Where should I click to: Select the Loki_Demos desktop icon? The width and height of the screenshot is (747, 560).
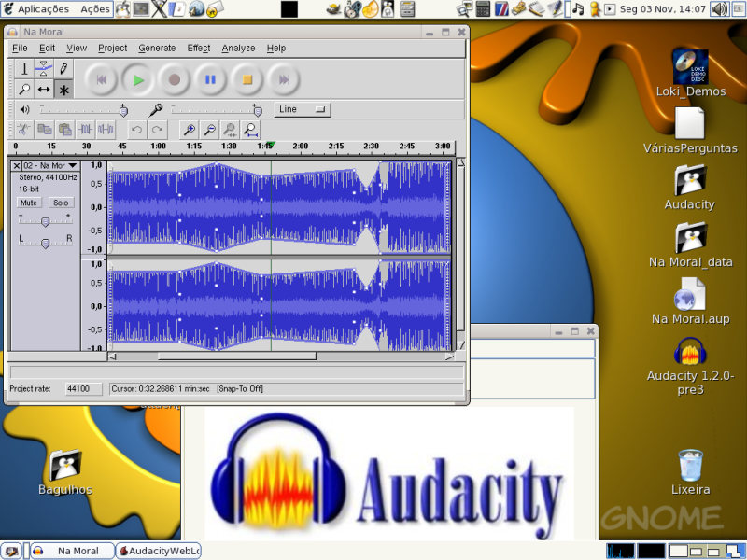tap(691, 74)
